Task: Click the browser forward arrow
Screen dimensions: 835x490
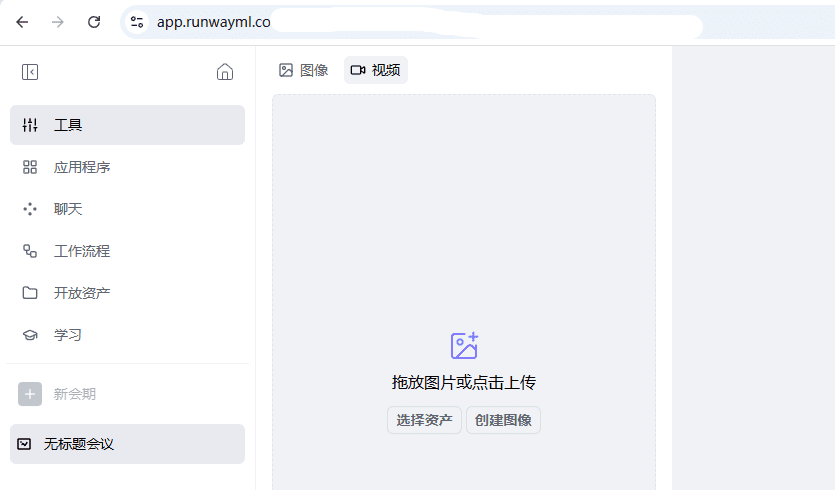Action: pyautogui.click(x=58, y=21)
